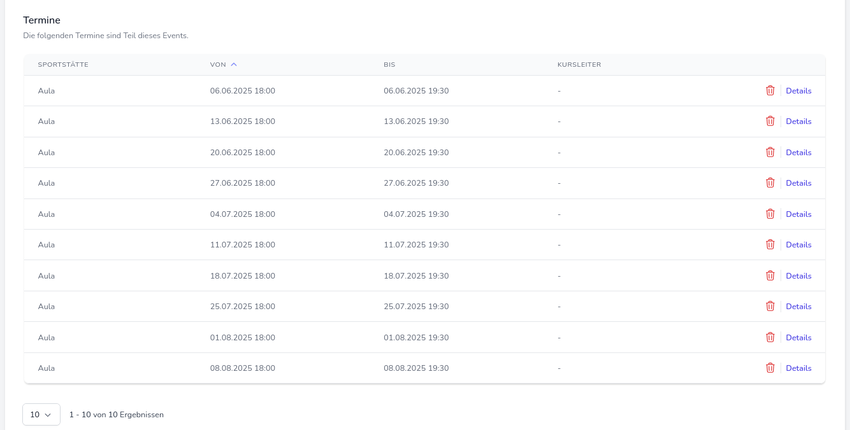
Task: Click the Bis column header
Action: (389, 65)
